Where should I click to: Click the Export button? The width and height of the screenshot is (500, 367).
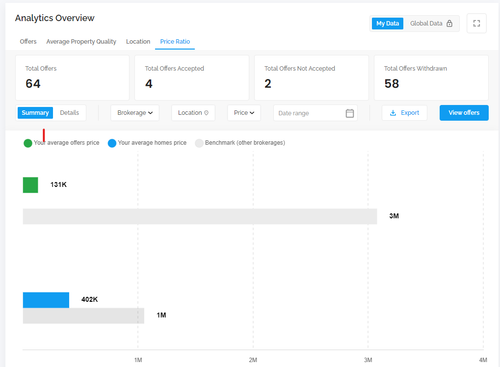click(x=404, y=113)
